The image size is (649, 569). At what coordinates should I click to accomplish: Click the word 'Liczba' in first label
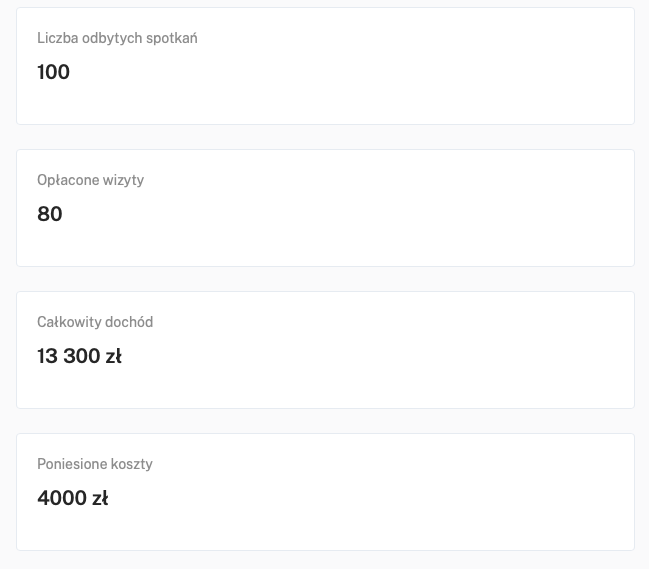click(x=57, y=38)
